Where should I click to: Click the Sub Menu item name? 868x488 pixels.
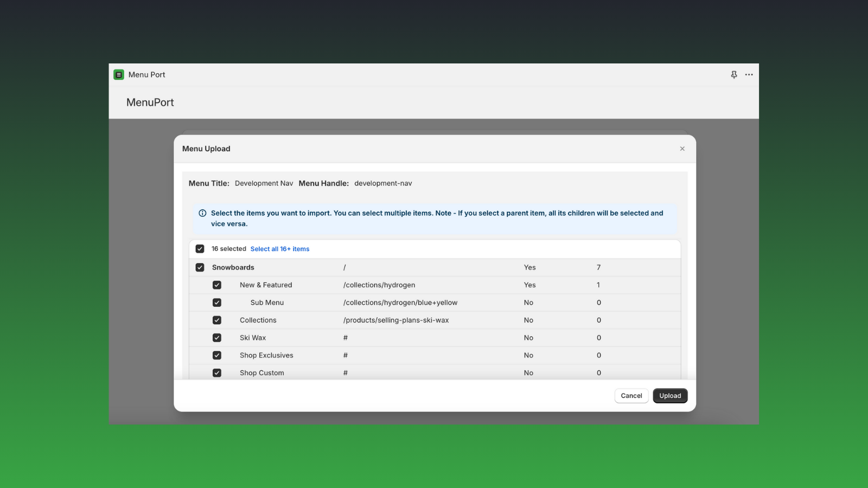click(267, 303)
